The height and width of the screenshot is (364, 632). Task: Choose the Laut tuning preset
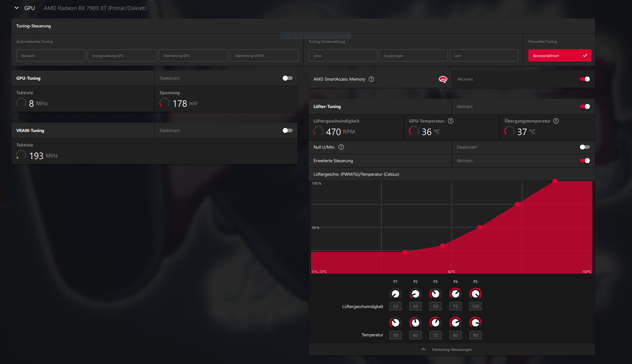click(484, 56)
